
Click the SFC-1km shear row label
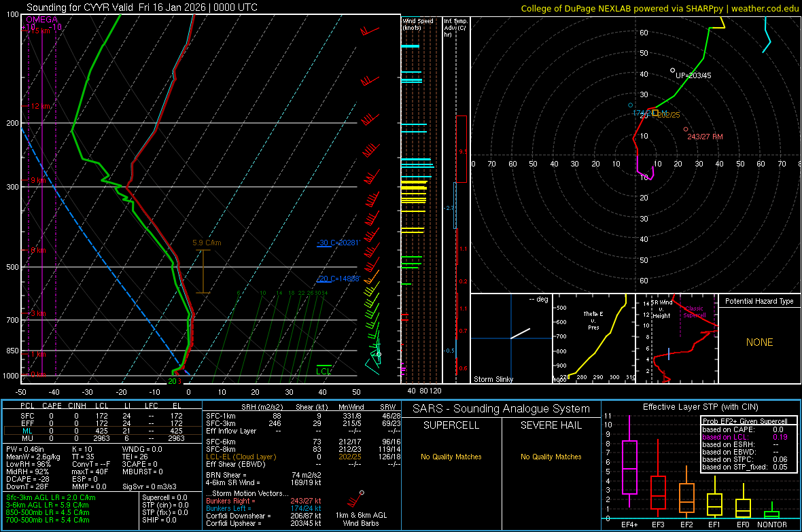tap(220, 416)
